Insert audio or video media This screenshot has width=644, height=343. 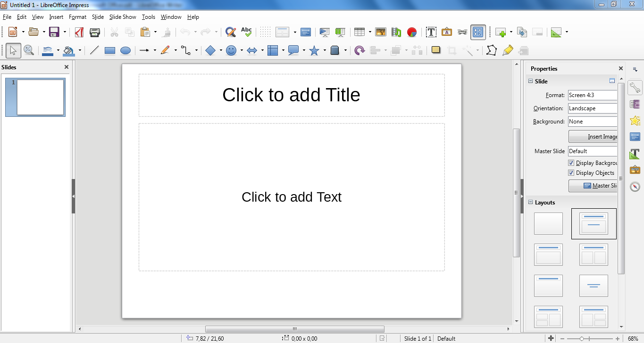(x=396, y=32)
